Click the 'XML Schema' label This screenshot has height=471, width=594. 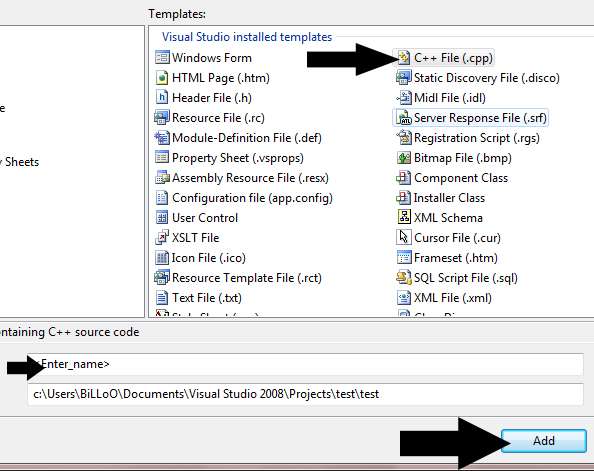[x=448, y=218]
